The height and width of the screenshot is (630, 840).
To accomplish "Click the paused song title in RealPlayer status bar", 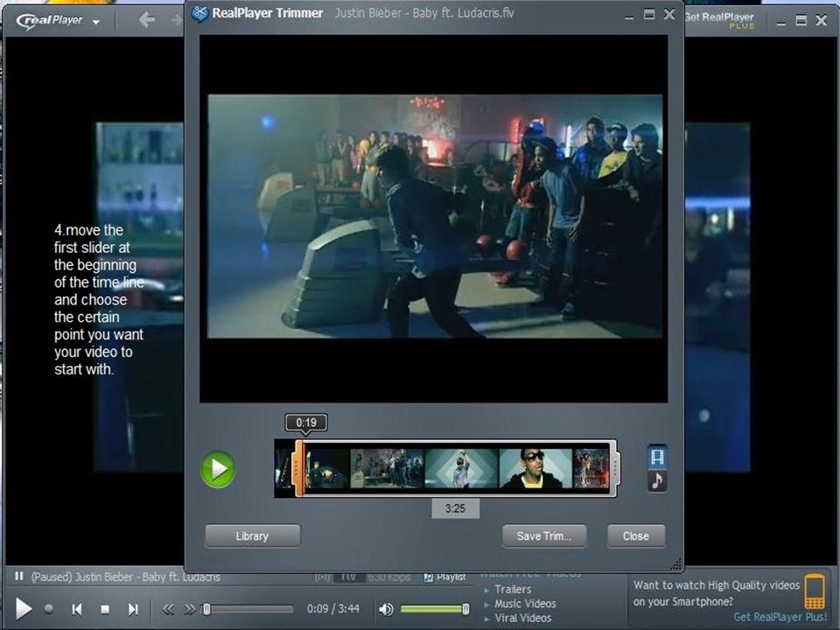I will point(126,577).
